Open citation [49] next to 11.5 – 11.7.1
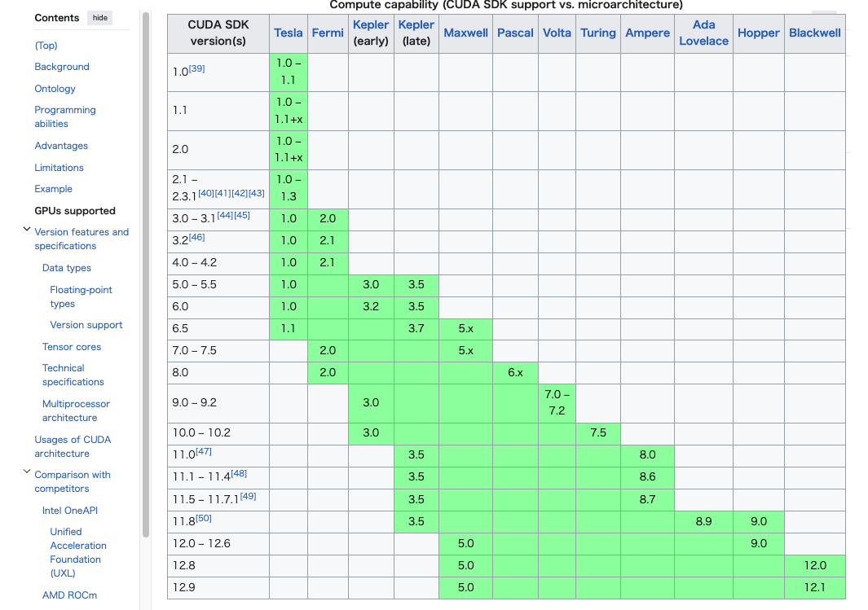 [248, 496]
